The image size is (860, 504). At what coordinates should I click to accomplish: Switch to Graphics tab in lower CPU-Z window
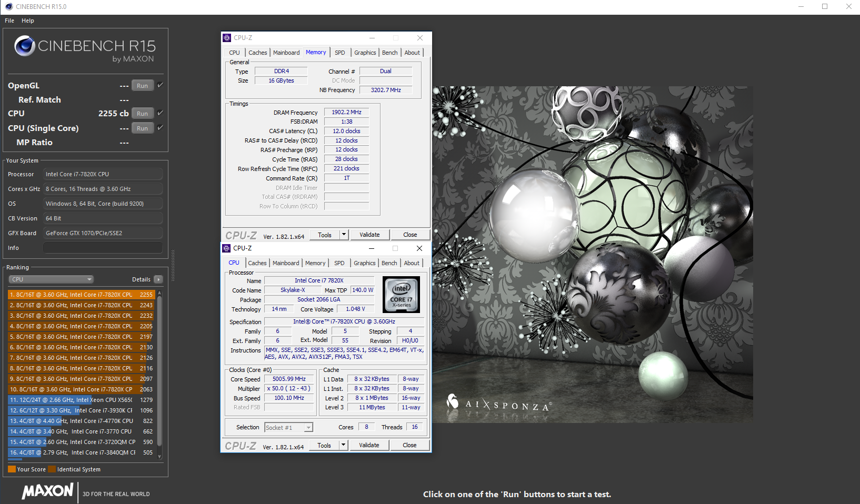(365, 263)
